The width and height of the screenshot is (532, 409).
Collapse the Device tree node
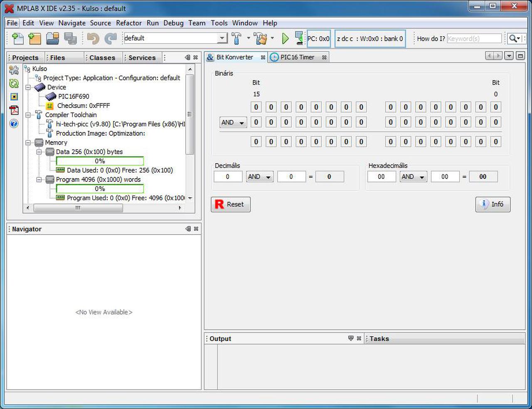click(28, 87)
